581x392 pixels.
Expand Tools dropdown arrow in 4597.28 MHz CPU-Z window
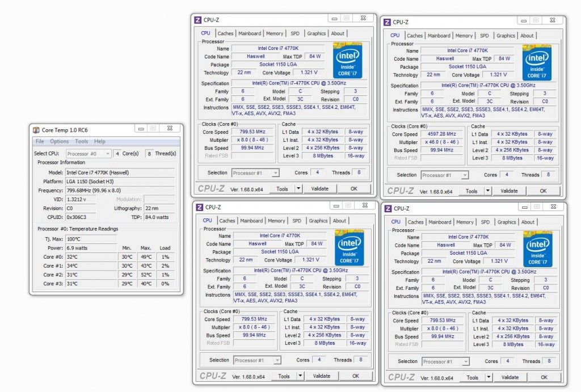pyautogui.click(x=488, y=191)
